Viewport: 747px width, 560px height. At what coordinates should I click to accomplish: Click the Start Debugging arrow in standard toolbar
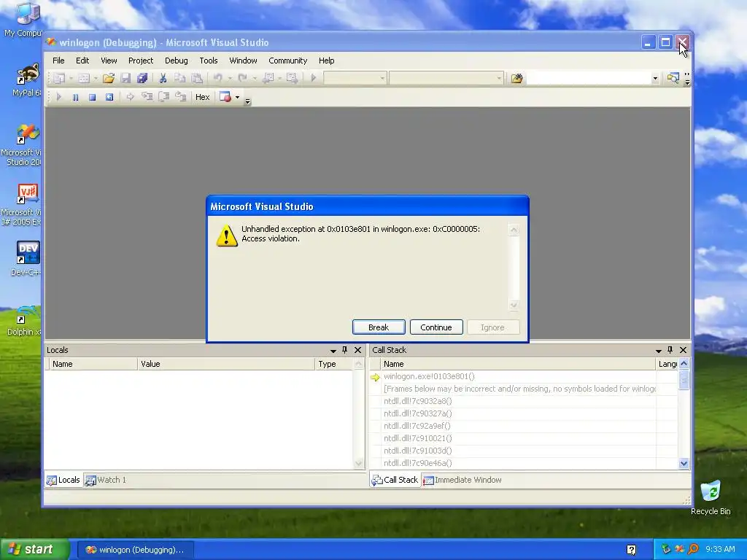[x=313, y=78]
